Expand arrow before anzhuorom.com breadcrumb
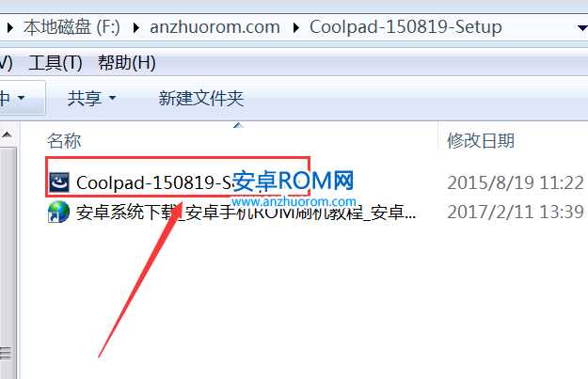Image resolution: width=588 pixels, height=379 pixels. (135, 27)
